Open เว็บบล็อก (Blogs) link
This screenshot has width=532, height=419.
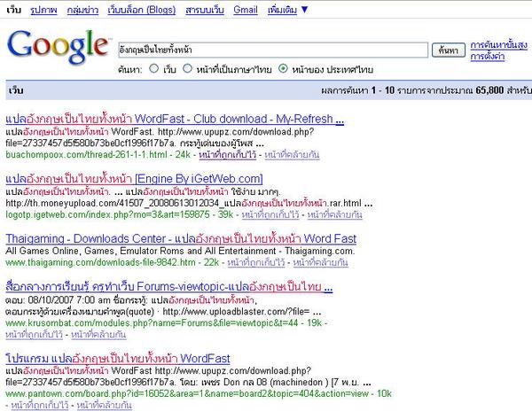(x=142, y=10)
